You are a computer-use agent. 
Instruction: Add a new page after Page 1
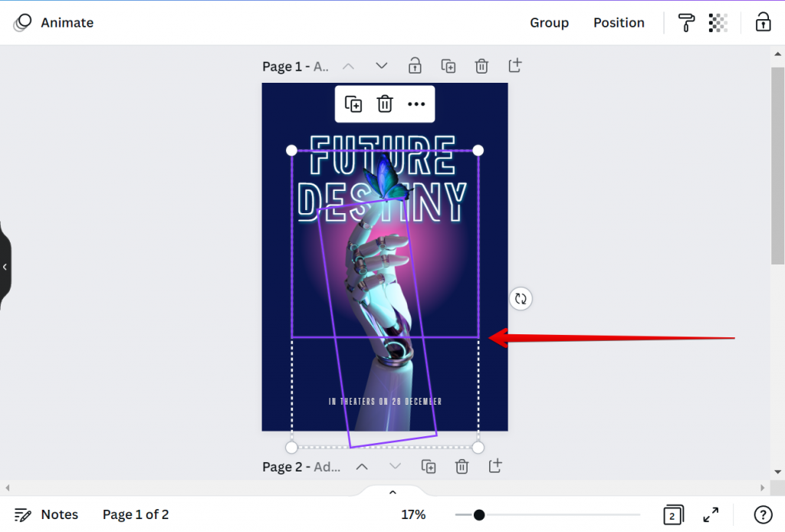[514, 66]
